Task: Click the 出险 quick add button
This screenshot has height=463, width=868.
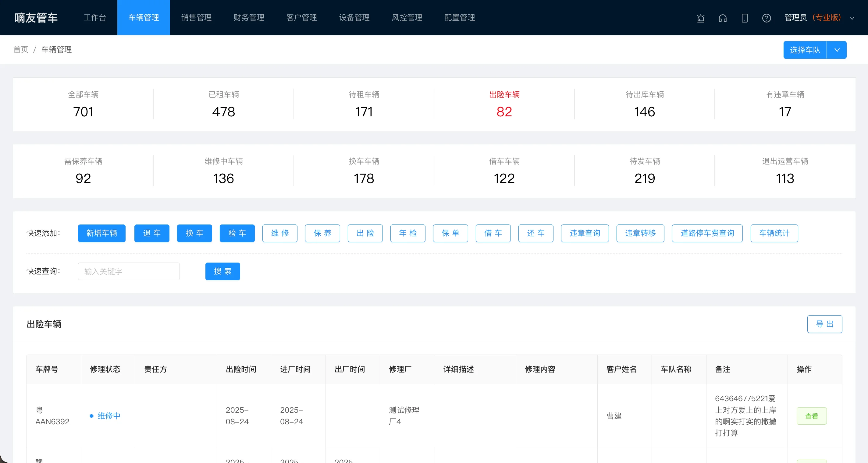Action: point(365,233)
